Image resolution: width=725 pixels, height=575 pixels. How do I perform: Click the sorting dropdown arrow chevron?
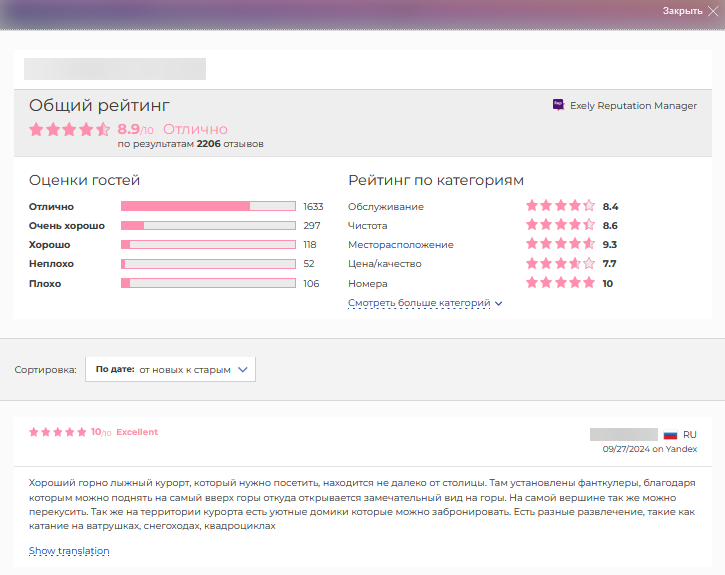[243, 369]
